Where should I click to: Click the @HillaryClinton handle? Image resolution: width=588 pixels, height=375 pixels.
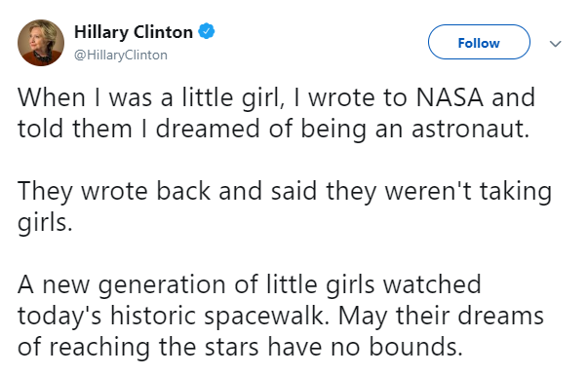[x=121, y=56]
